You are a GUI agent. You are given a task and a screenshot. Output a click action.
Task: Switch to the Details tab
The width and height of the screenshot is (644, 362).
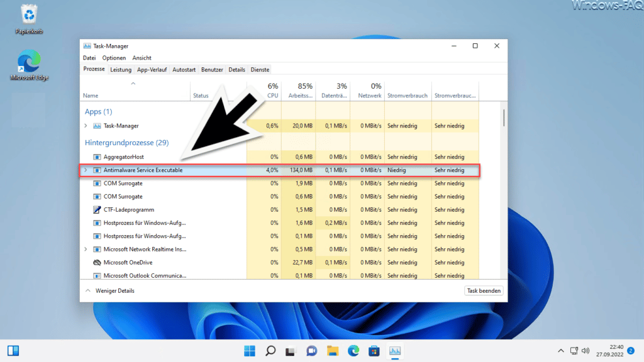(236, 70)
